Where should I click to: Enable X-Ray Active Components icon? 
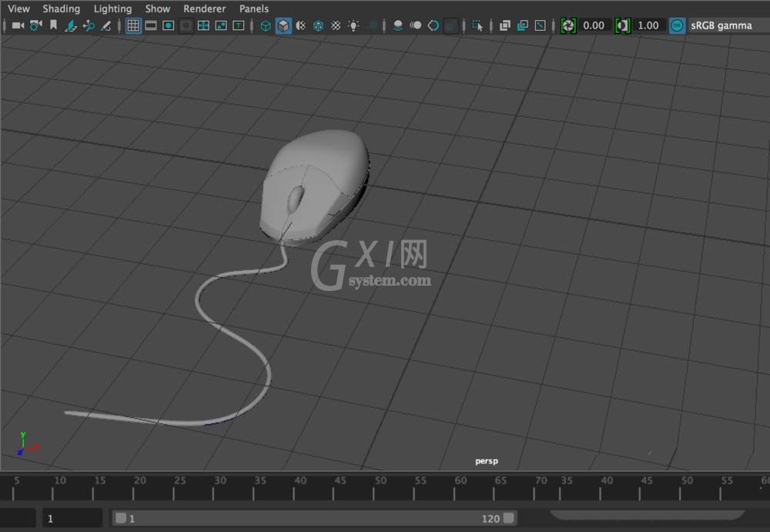[523, 25]
